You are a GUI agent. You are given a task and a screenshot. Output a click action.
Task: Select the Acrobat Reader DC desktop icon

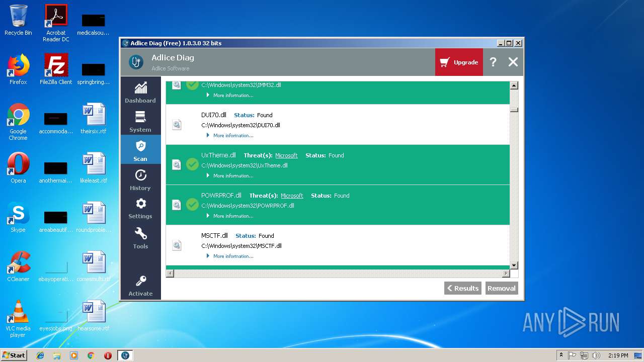pyautogui.click(x=56, y=23)
